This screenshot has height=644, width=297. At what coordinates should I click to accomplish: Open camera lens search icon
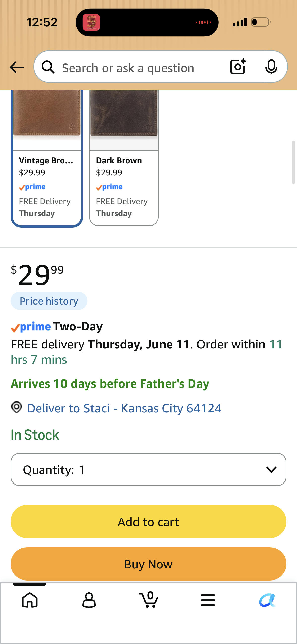(238, 67)
